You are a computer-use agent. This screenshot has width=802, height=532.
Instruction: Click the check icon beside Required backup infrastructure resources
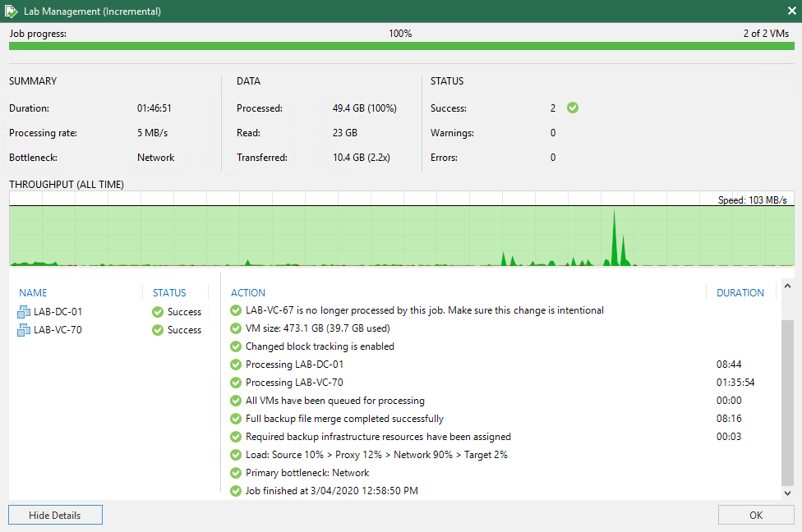pyautogui.click(x=236, y=437)
